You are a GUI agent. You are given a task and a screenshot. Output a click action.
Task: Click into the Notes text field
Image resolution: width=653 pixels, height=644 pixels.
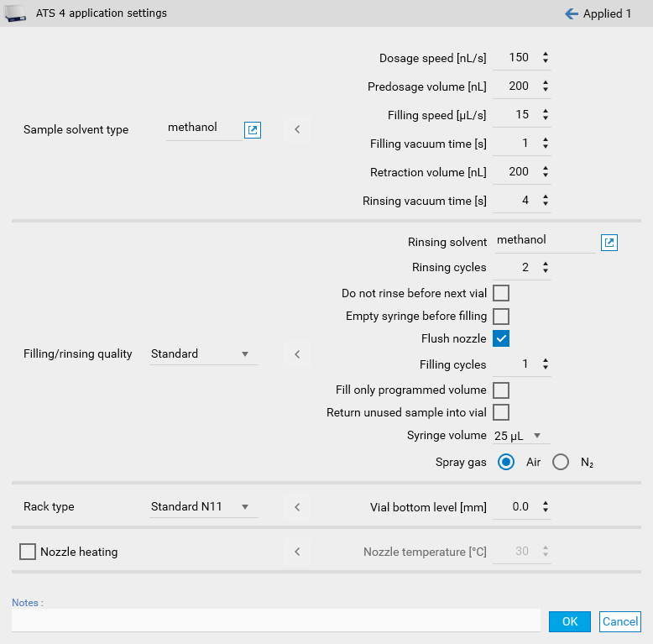point(275,620)
